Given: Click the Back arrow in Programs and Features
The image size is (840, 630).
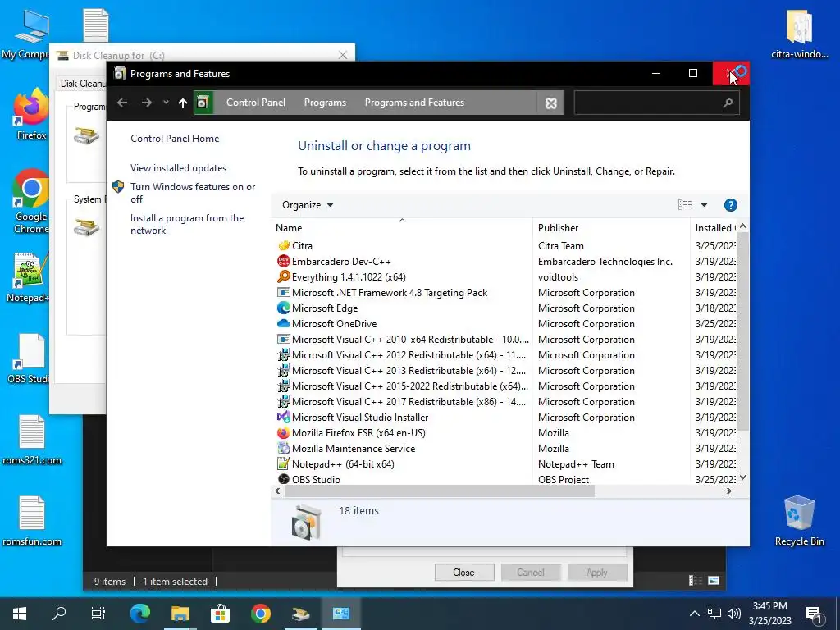Looking at the screenshot, I should click(x=122, y=103).
